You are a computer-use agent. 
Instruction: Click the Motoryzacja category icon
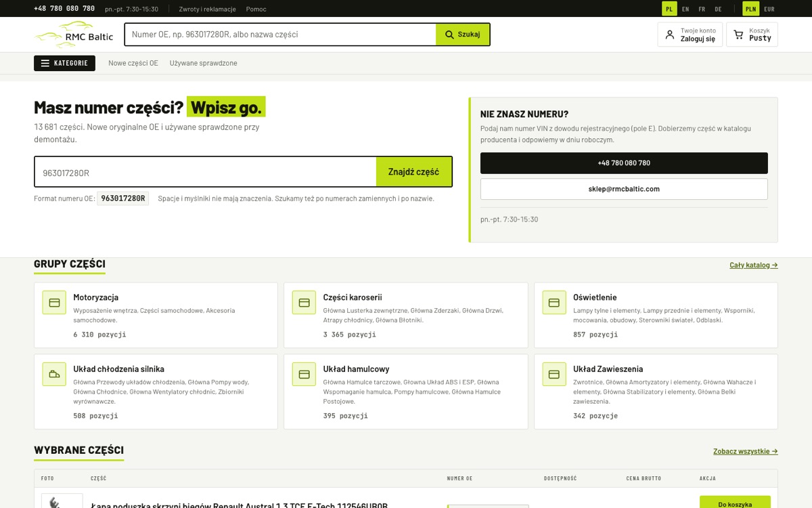point(54,303)
